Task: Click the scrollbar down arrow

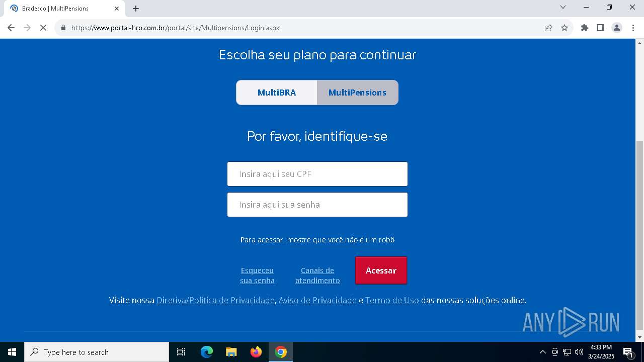Action: [x=639, y=337]
